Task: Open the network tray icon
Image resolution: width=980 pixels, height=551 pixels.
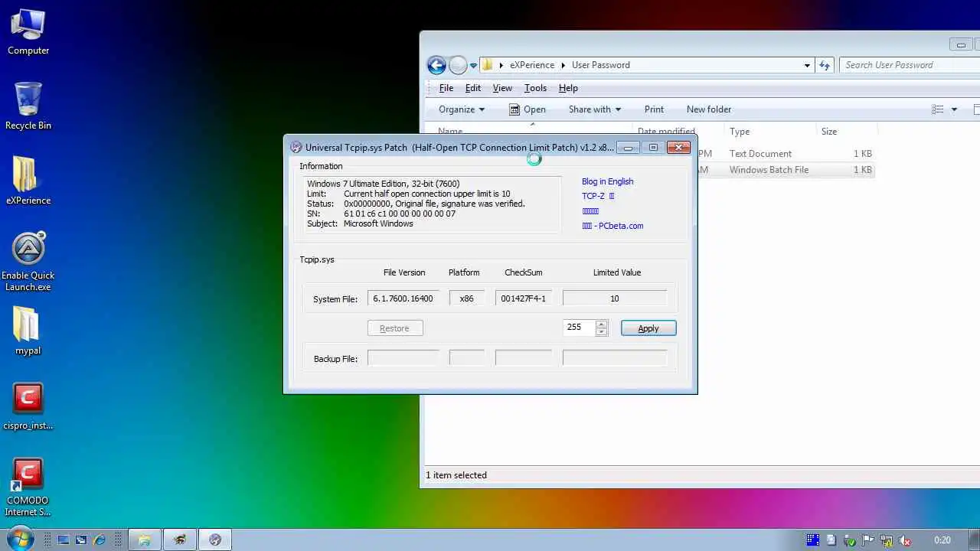Action: 886,540
